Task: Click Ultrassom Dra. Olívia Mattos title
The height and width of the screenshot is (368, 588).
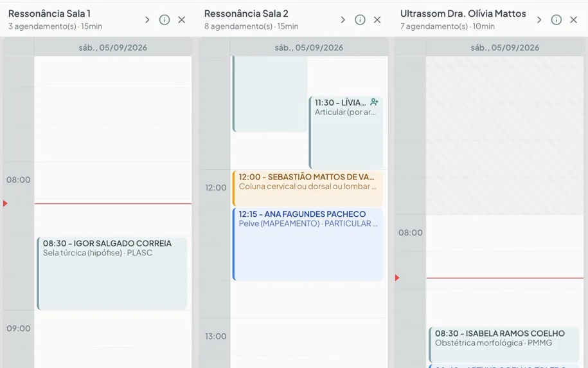Action: point(463,14)
